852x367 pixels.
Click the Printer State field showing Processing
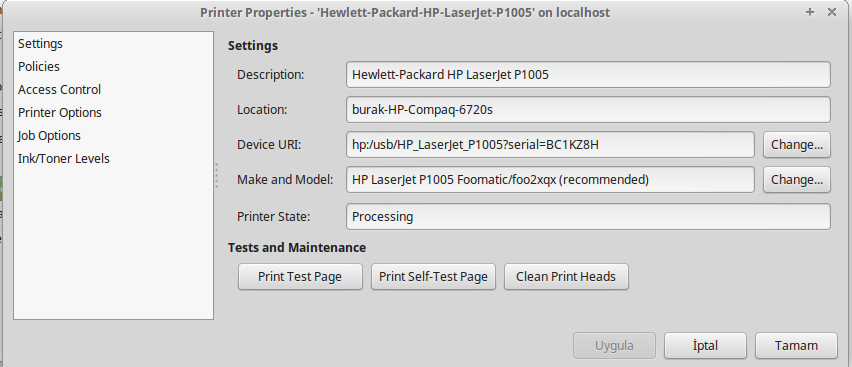pyautogui.click(x=588, y=216)
